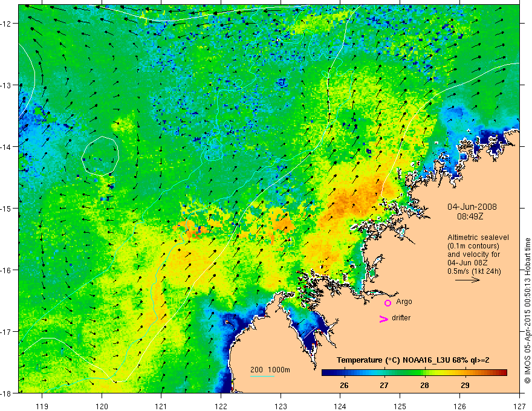Click the temperature color bar legend
The width and height of the screenshot is (532, 411).
point(414,372)
